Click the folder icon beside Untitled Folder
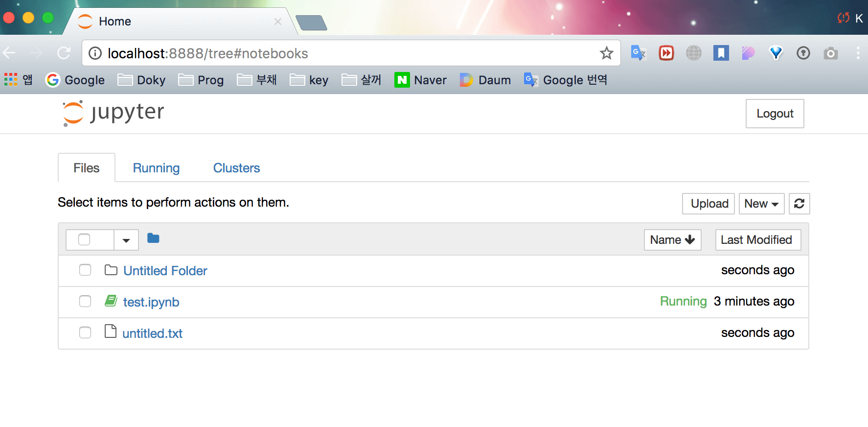 point(111,270)
